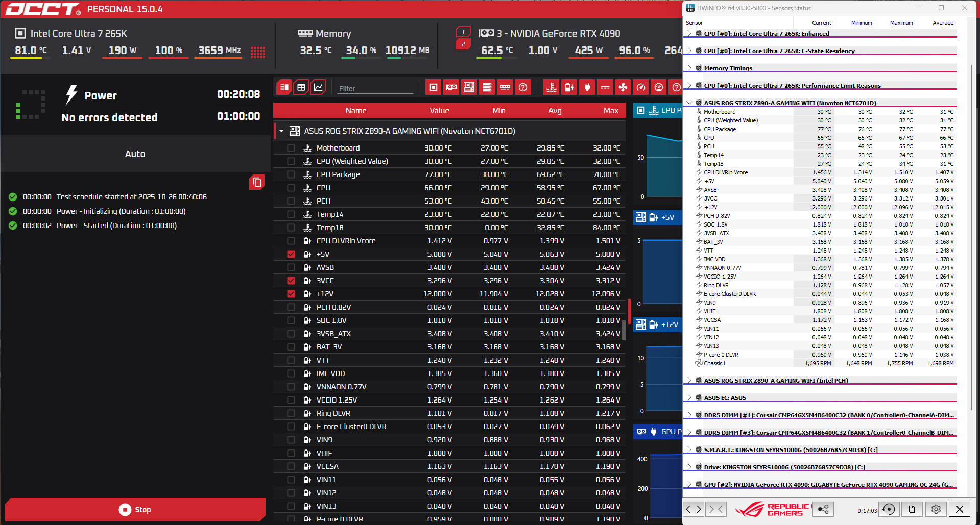980x525 pixels.
Task: Uncheck the +5V sensor checkbox
Action: point(291,254)
